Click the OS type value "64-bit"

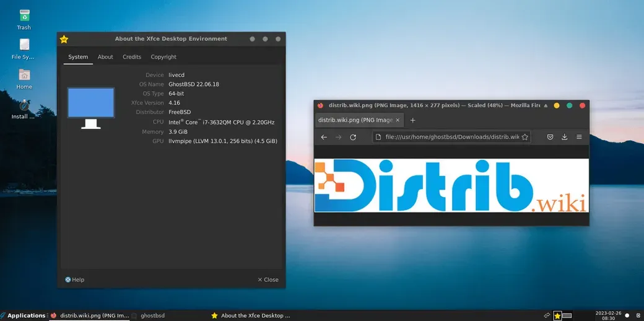coord(176,94)
